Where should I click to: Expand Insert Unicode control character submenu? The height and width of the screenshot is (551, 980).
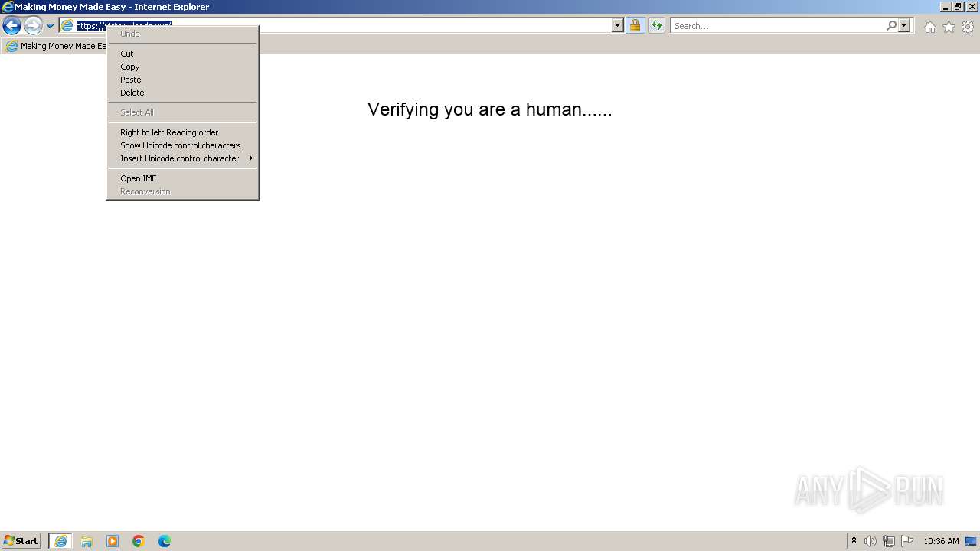click(x=181, y=158)
